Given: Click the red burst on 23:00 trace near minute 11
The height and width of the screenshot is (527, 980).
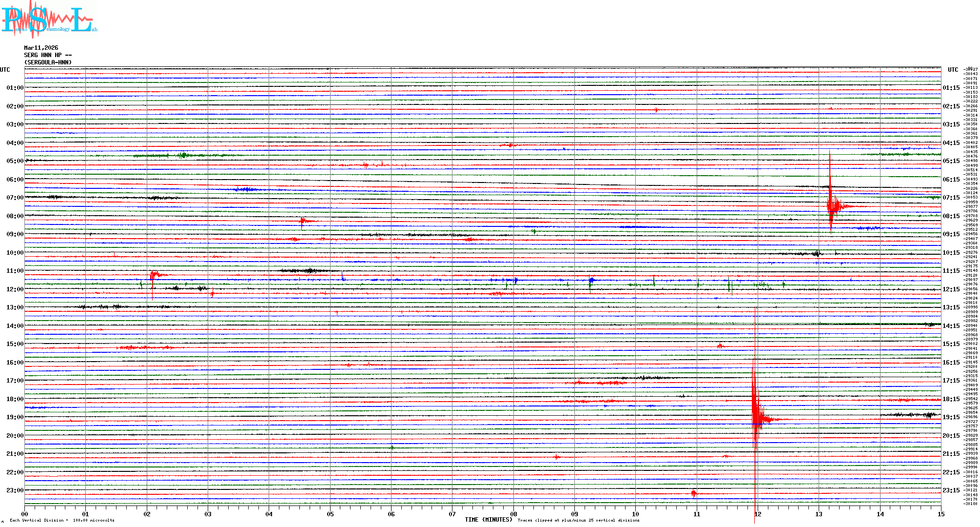Looking at the screenshot, I should 694,494.
